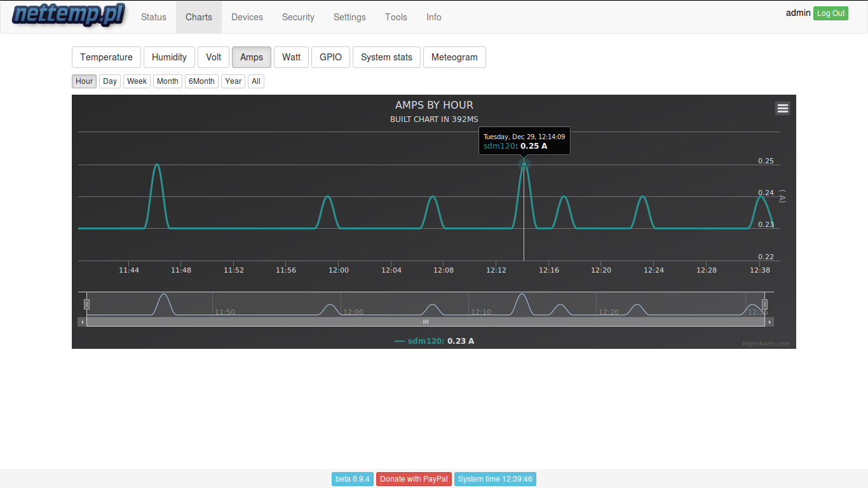Click the nettemp.pl logo
The image size is (868, 488).
click(x=69, y=15)
